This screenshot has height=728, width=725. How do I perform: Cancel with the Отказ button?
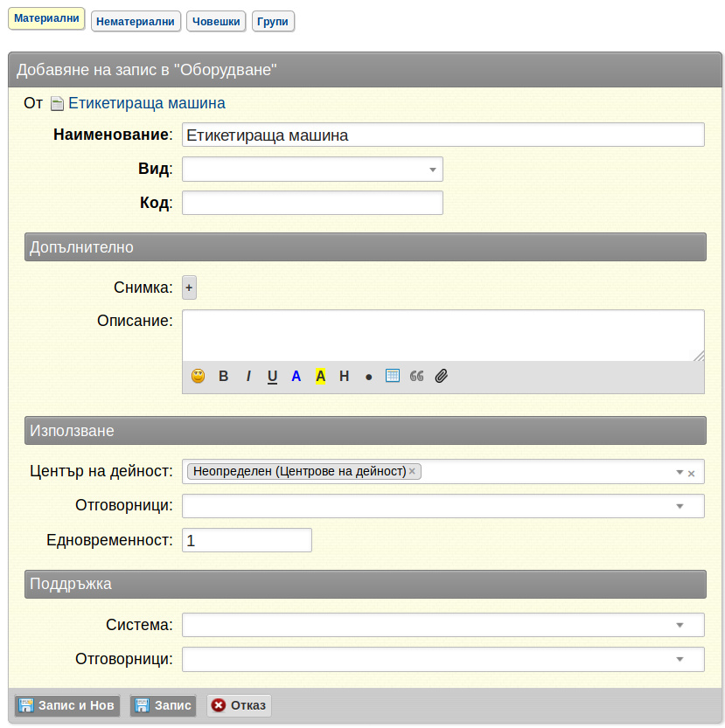pyautogui.click(x=239, y=706)
